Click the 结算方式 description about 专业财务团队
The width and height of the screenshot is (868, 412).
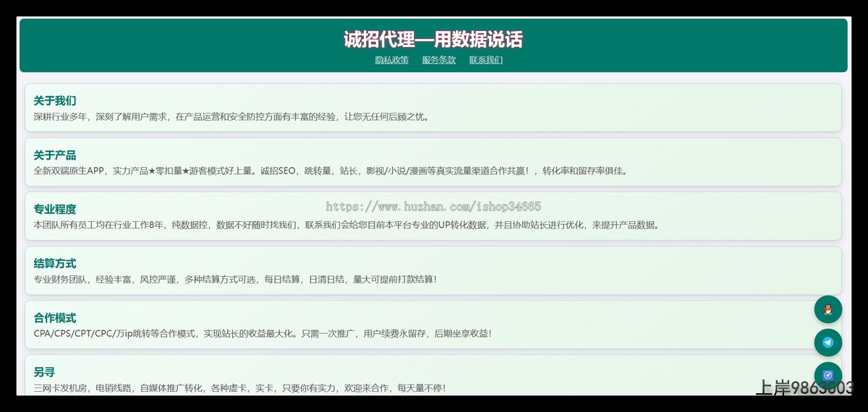click(x=235, y=279)
